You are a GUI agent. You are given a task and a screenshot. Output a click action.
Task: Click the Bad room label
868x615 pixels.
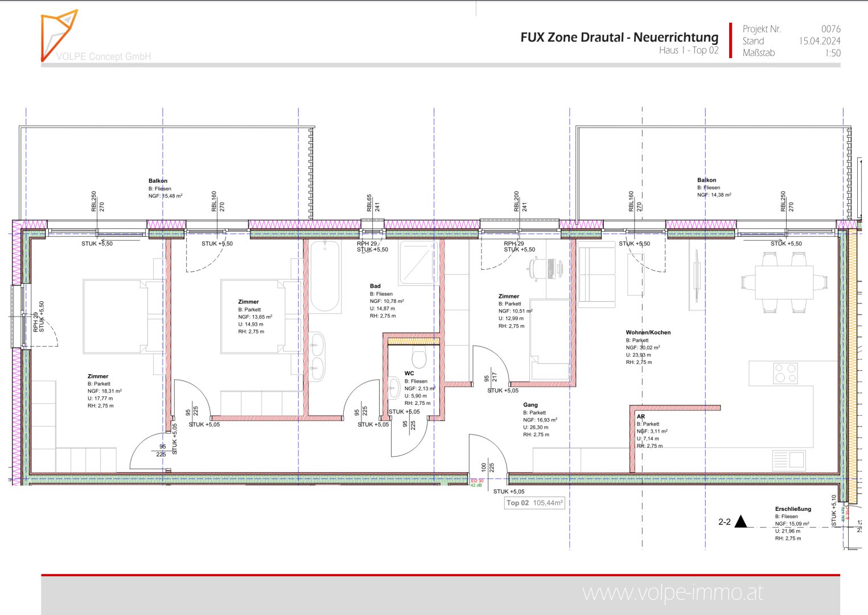pos(375,286)
